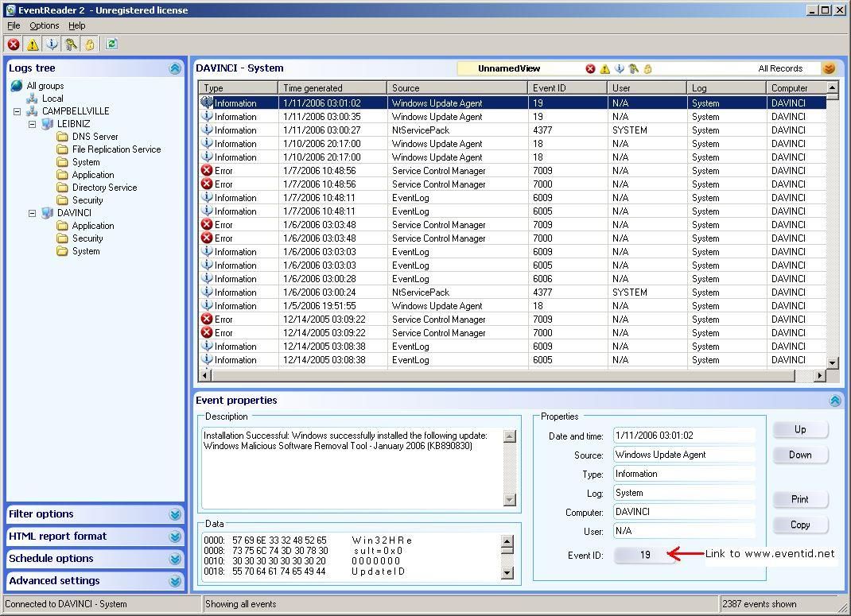Expand the Schedule options section

tap(175, 559)
